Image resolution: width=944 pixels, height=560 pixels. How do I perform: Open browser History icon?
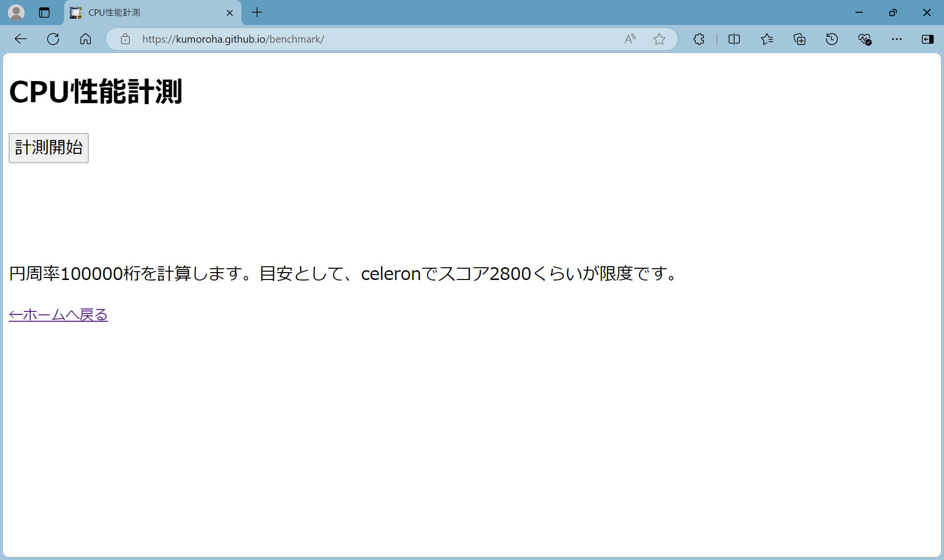(832, 39)
